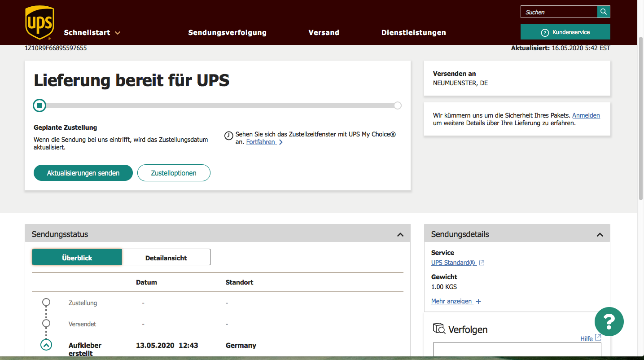Open Sendungsverfolgung in the navigation bar
The image size is (644, 360).
(227, 33)
